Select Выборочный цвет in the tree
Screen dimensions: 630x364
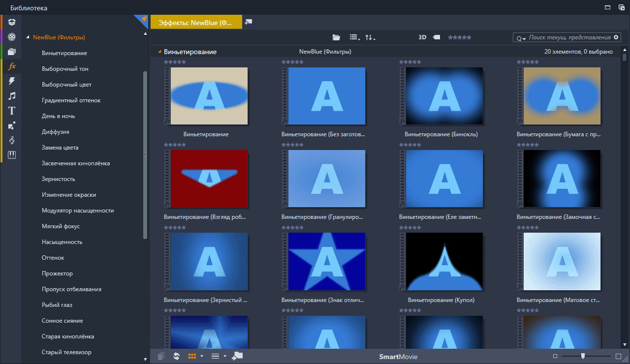66,85
